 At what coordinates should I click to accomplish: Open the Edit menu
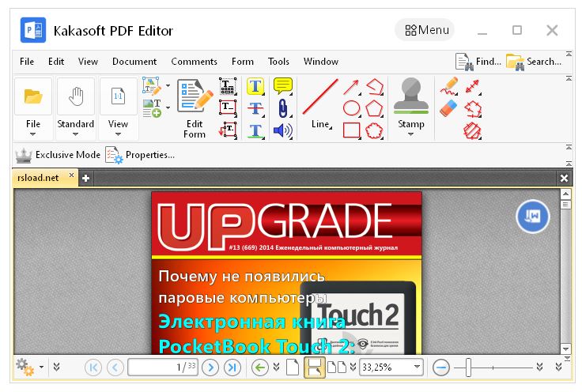pos(56,62)
